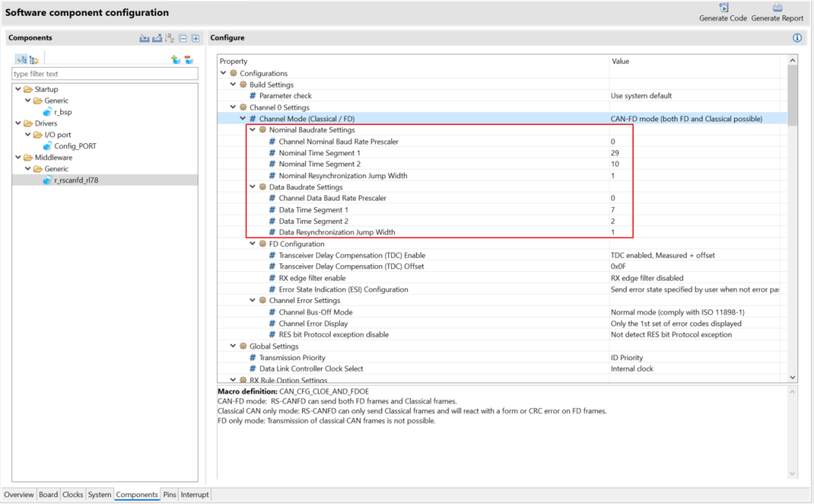Collapse the Generic folder under Middleware
The image size is (814, 504).
pyautogui.click(x=28, y=169)
